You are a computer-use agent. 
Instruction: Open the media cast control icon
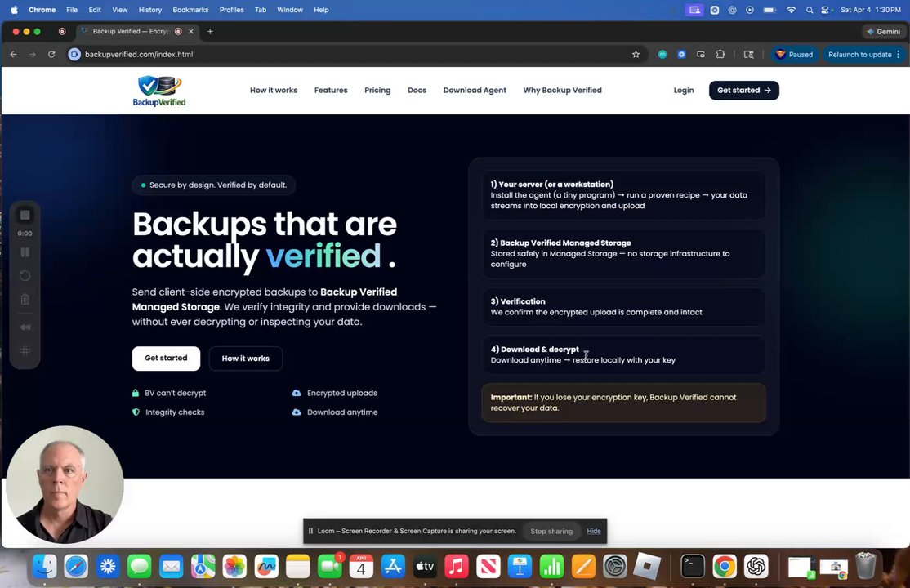(701, 55)
